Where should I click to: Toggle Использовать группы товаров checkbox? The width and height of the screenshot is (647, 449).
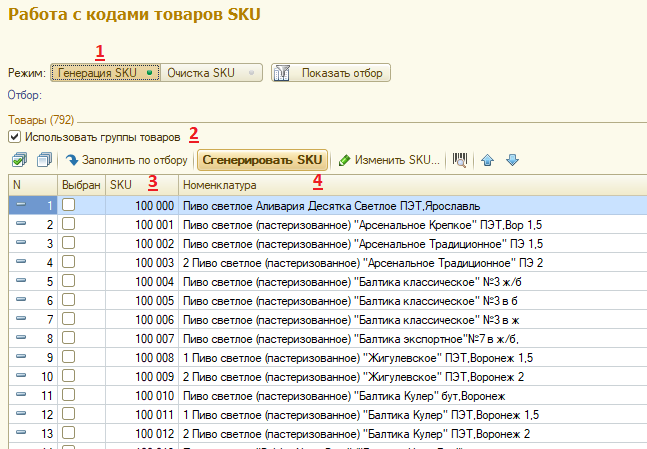click(14, 137)
